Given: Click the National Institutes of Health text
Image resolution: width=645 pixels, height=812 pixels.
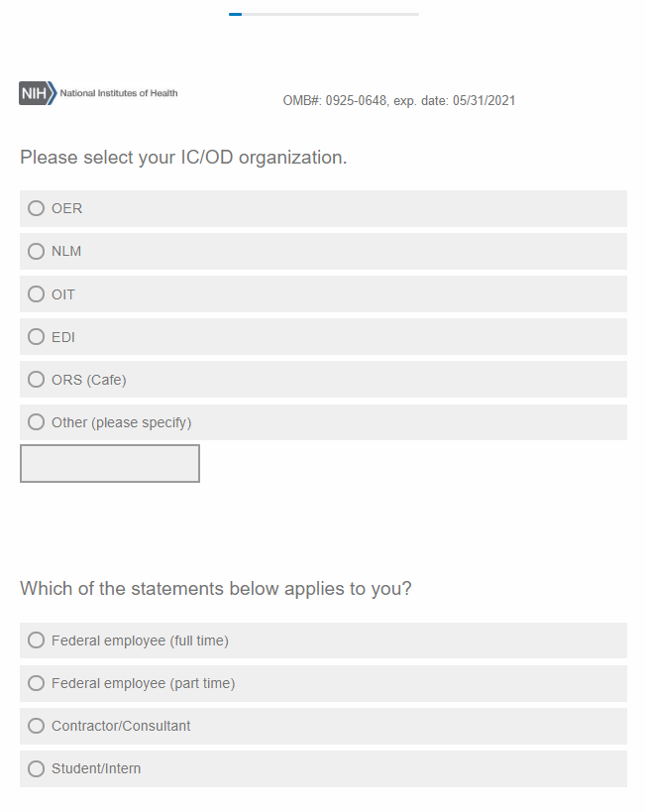Looking at the screenshot, I should pyautogui.click(x=119, y=93).
